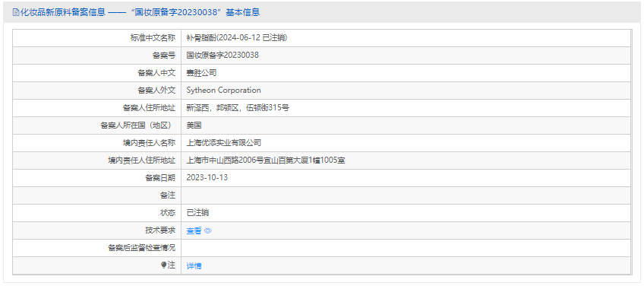Viewport: 644px width, 286px height.
Task: Click the label 备案人所在国（地区）
Action: point(137,125)
